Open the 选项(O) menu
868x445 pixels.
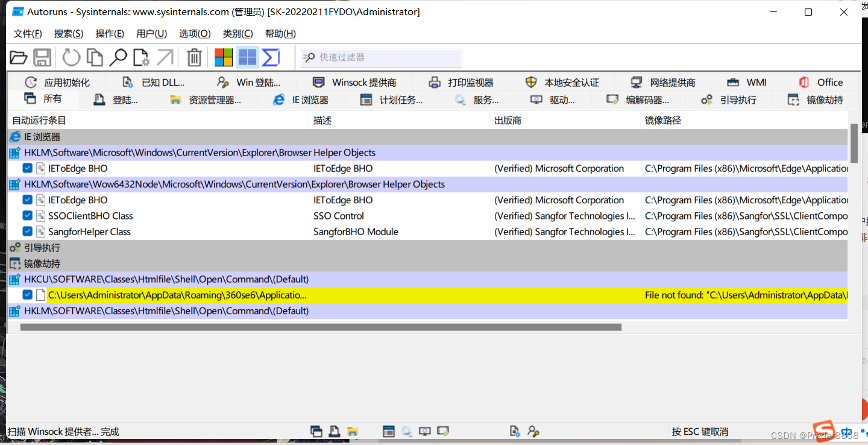click(x=195, y=34)
